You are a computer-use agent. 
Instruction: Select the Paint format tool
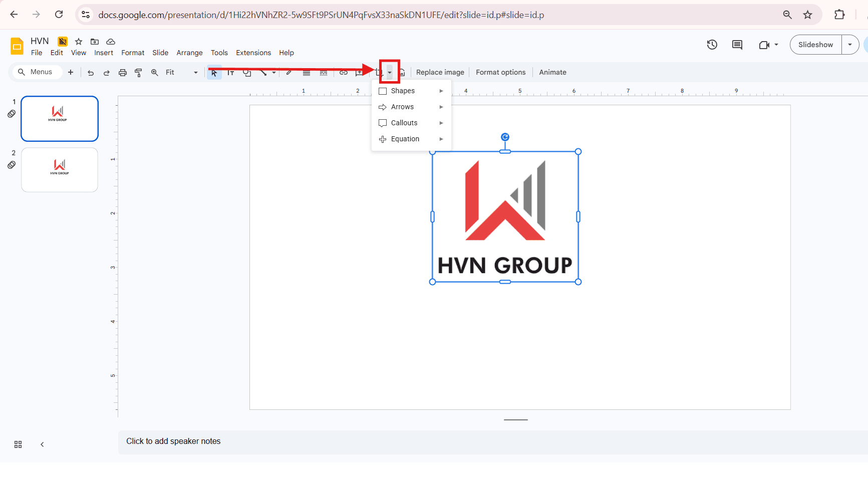tap(139, 73)
